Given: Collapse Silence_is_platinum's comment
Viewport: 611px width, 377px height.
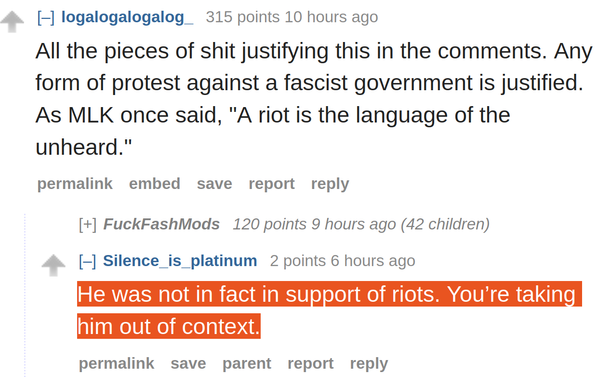Looking at the screenshot, I should click(x=87, y=261).
